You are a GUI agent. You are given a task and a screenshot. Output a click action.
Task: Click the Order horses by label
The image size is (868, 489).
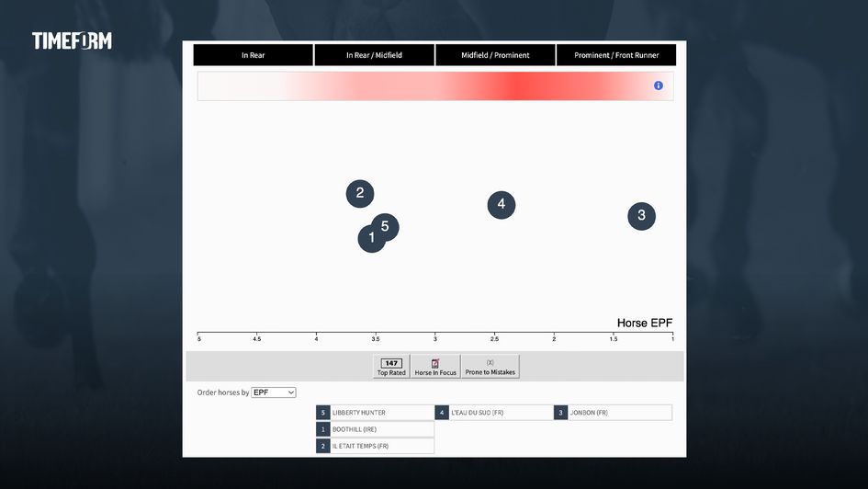[x=223, y=392]
